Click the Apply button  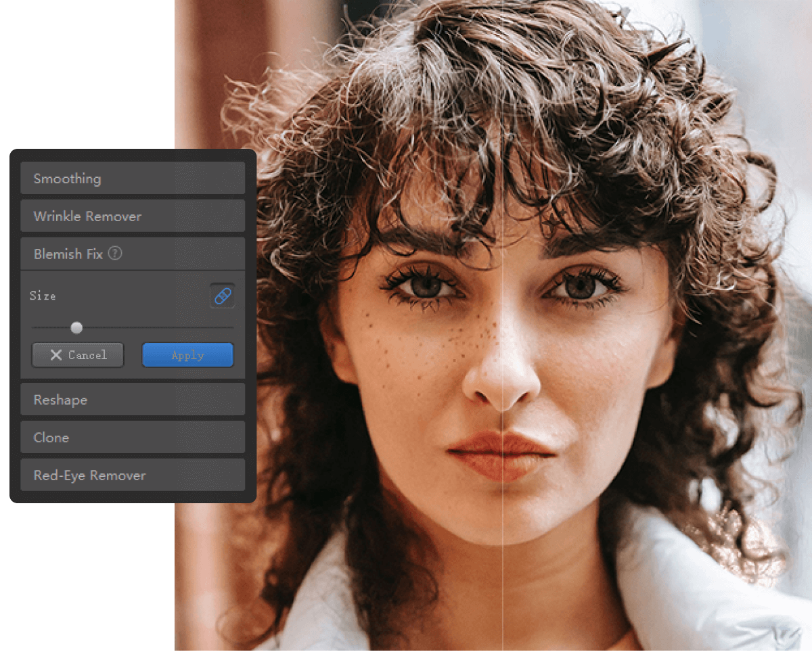pyautogui.click(x=187, y=355)
